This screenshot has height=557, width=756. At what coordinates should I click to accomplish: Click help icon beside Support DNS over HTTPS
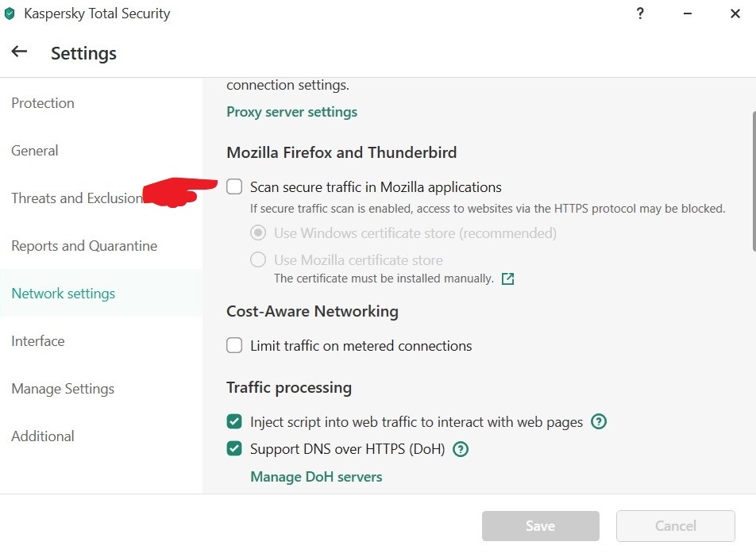coord(461,449)
